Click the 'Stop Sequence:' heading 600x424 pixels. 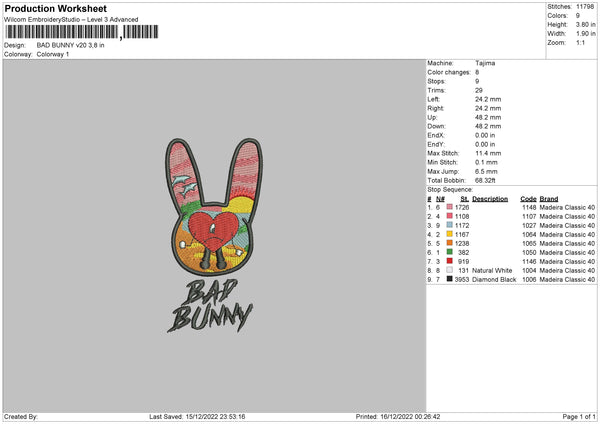click(x=450, y=190)
